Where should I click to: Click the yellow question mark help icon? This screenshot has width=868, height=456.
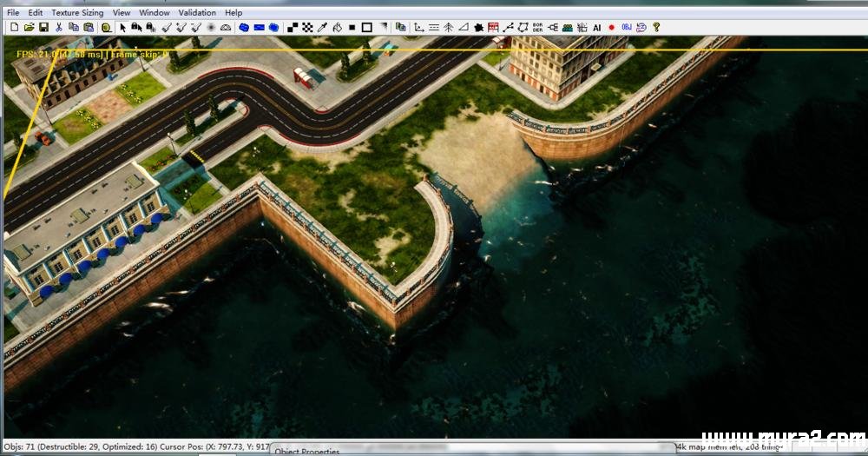(656, 27)
